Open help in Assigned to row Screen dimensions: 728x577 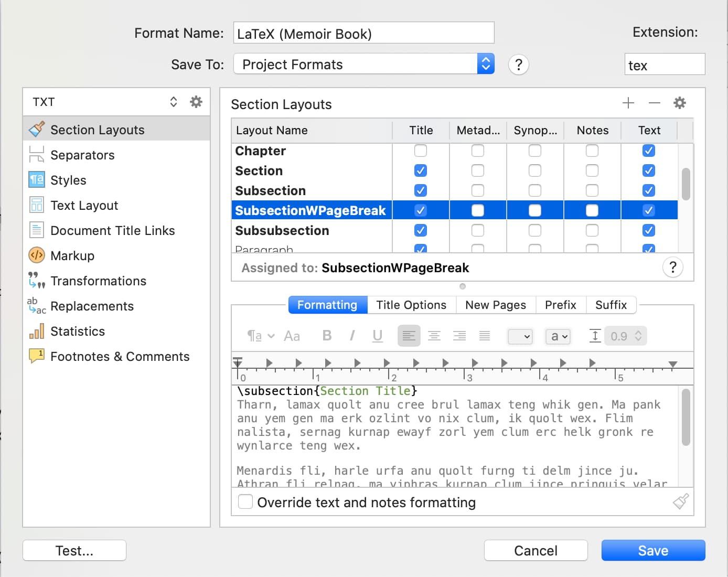pos(672,267)
